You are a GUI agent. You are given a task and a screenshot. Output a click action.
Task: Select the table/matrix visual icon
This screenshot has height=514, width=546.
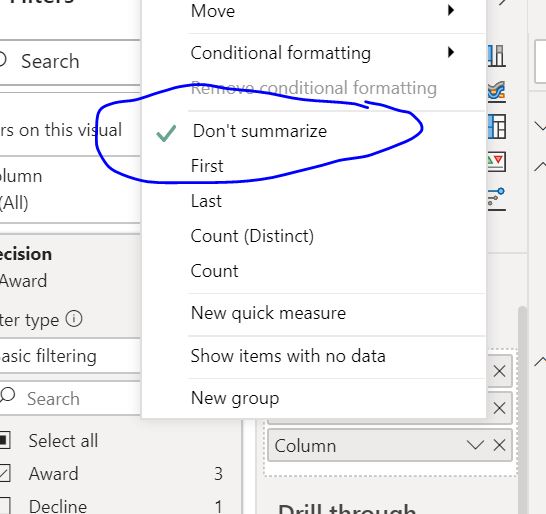(x=497, y=127)
